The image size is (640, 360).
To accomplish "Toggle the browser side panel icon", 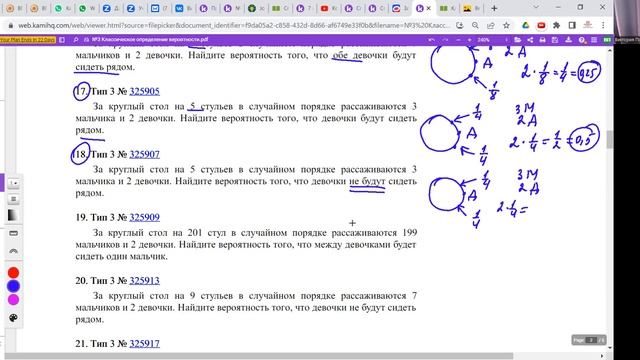I will 572,25.
